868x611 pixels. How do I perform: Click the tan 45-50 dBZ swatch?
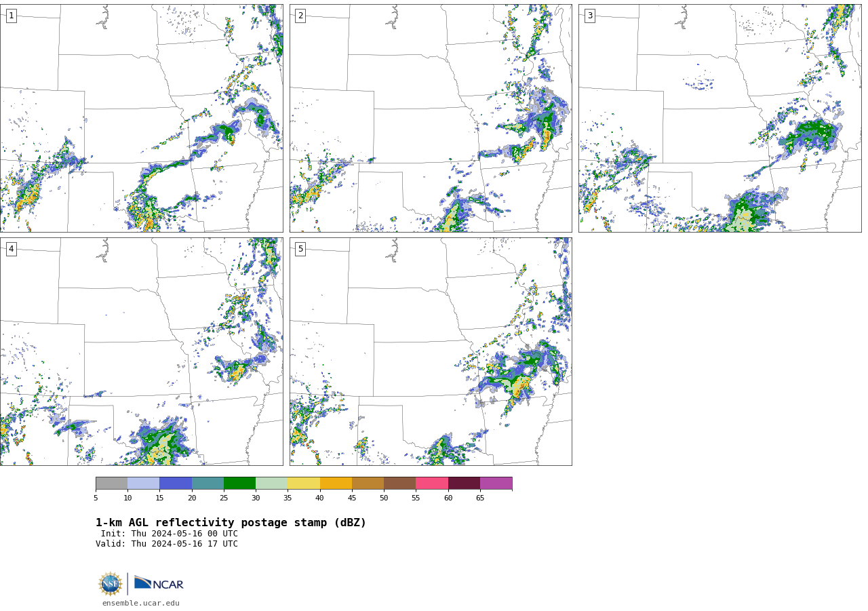pyautogui.click(x=368, y=483)
